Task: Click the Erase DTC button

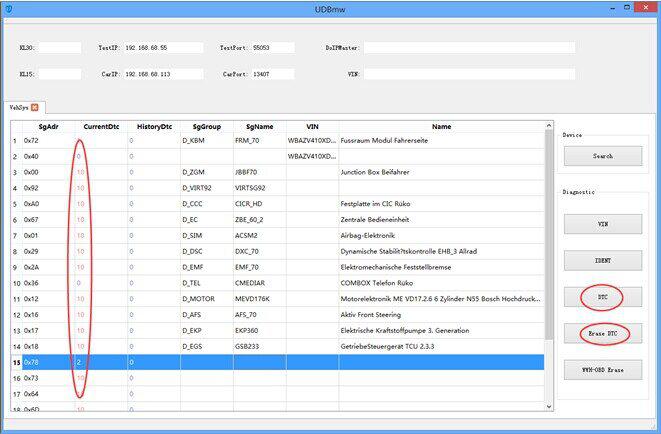Action: [x=602, y=333]
